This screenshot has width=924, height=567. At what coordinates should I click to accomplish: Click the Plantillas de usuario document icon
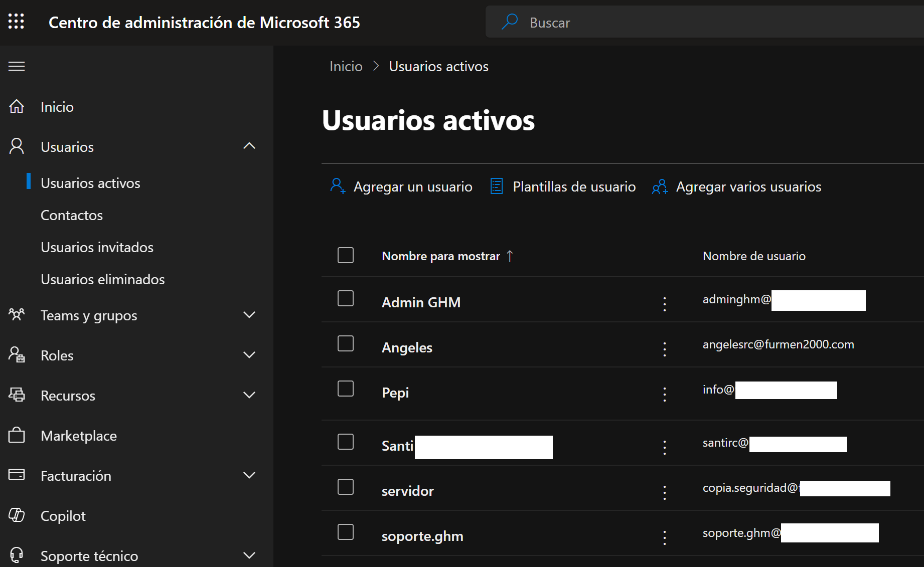tap(496, 186)
